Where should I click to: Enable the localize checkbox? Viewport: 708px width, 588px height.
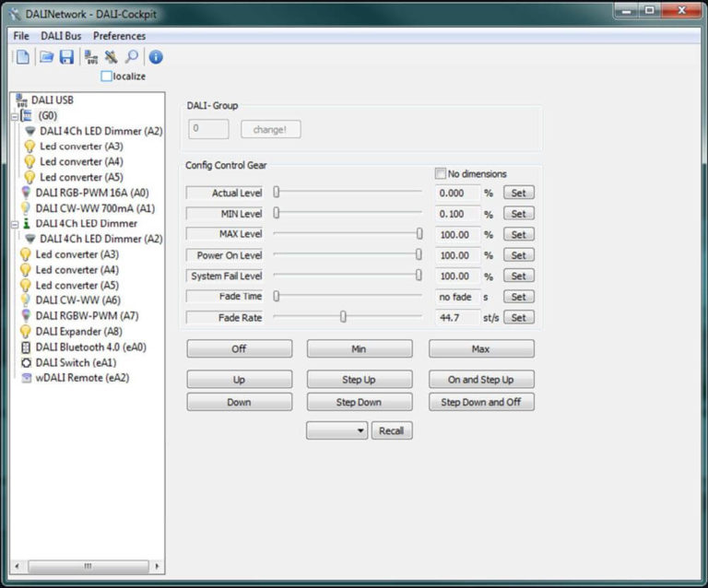pos(107,76)
